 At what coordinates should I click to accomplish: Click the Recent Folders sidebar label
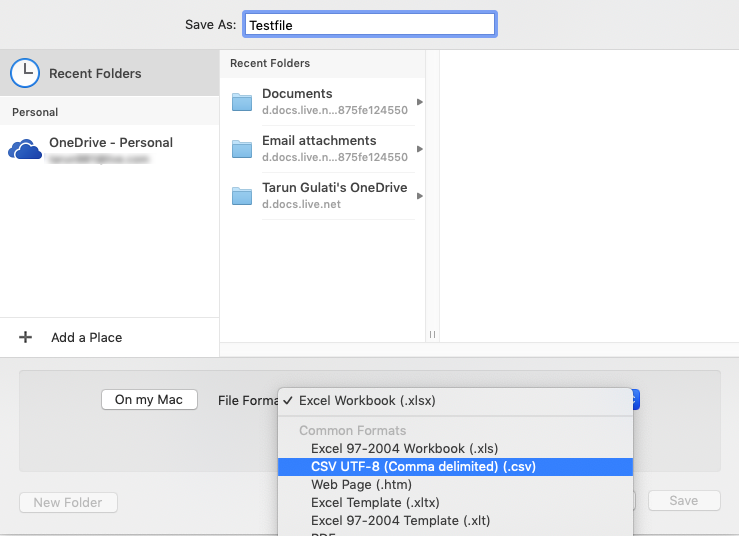(x=95, y=74)
